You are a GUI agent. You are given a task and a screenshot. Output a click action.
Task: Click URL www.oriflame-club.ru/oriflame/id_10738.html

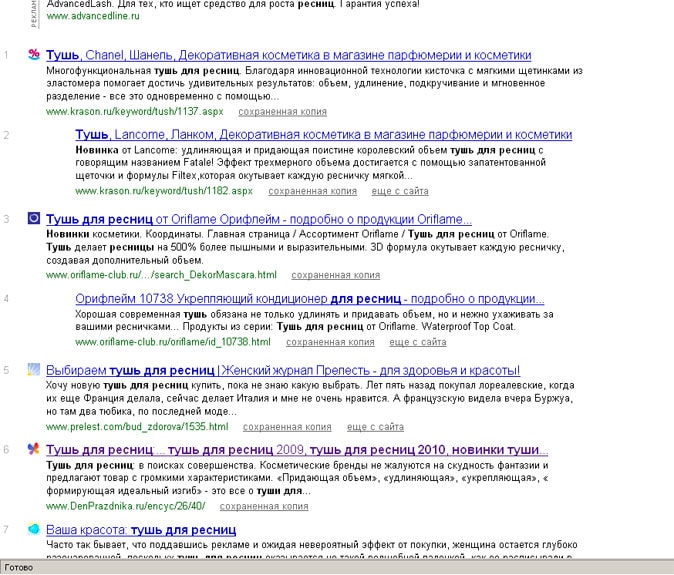(173, 342)
